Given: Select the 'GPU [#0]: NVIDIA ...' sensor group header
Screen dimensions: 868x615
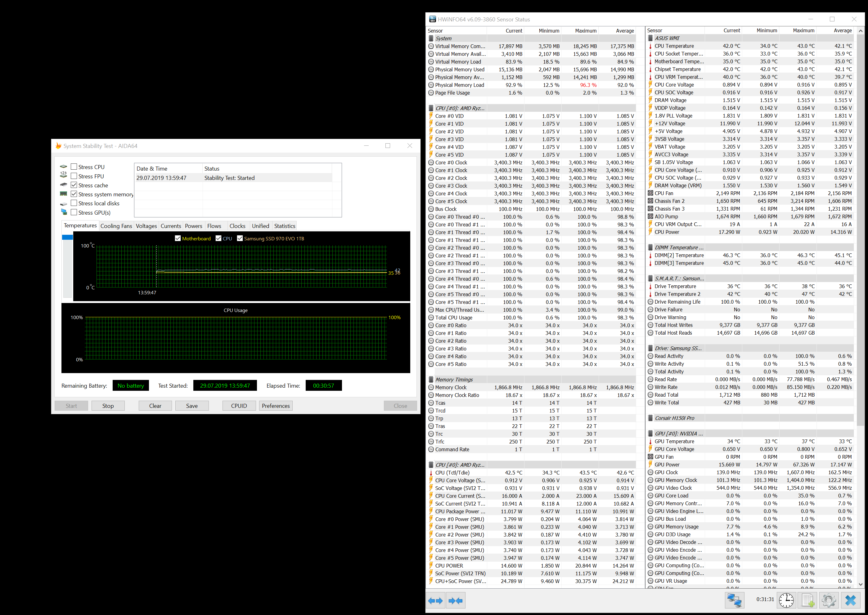Looking at the screenshot, I should pos(750,434).
